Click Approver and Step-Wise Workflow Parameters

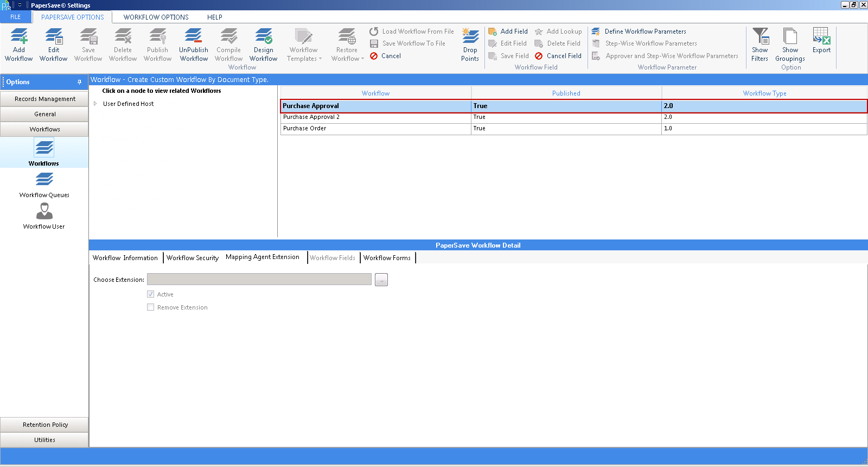(665, 56)
